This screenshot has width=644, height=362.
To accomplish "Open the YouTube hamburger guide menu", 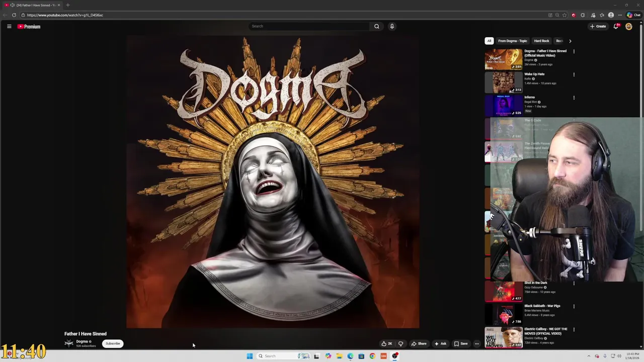I will pos(9,27).
